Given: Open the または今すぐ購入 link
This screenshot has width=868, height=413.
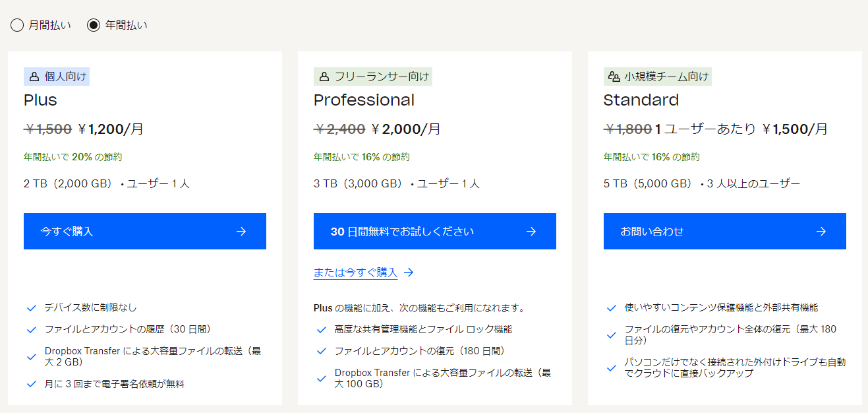Looking at the screenshot, I should point(364,272).
